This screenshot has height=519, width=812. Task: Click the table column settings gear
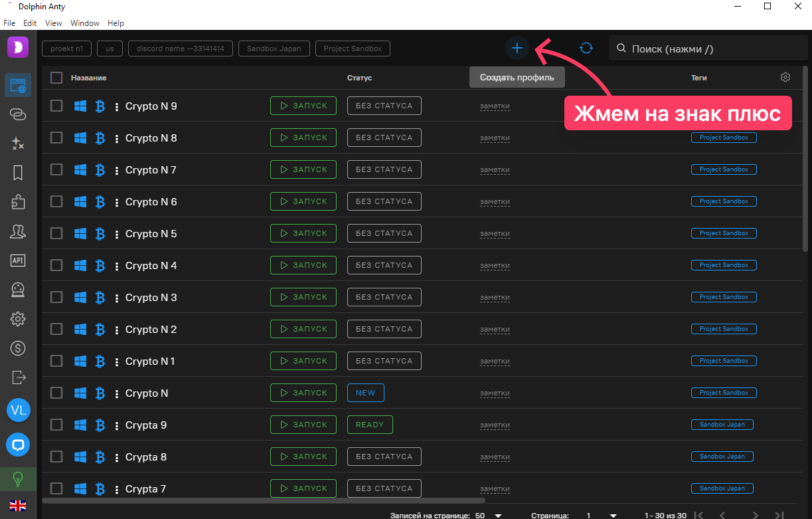point(785,77)
